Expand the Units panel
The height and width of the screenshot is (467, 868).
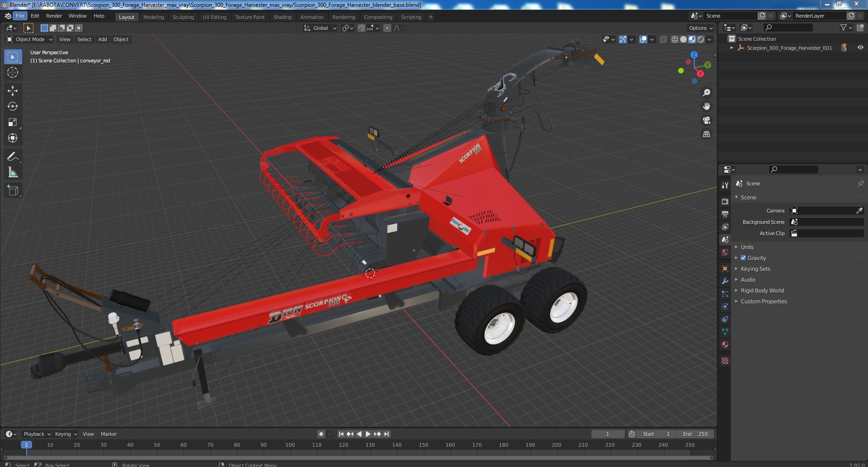(x=747, y=247)
